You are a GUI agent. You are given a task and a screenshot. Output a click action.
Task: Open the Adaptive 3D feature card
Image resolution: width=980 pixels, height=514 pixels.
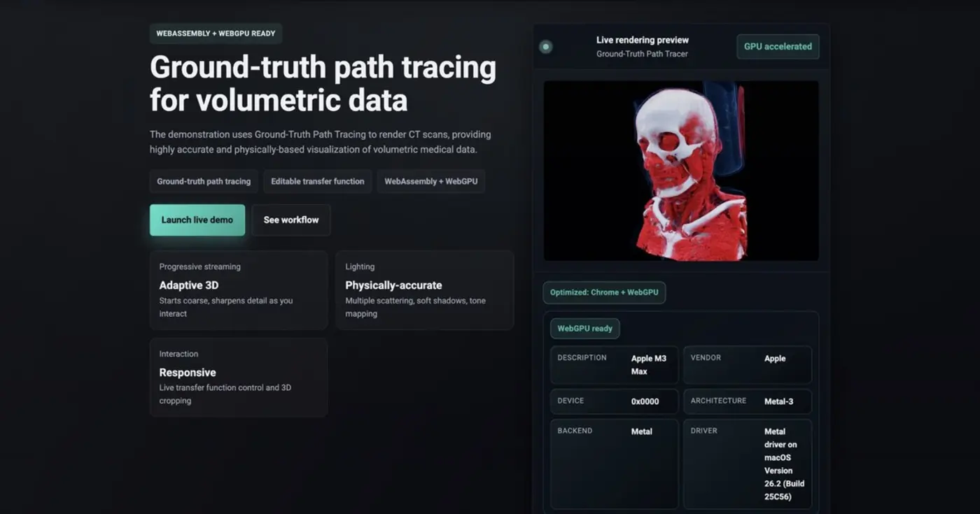tap(238, 290)
